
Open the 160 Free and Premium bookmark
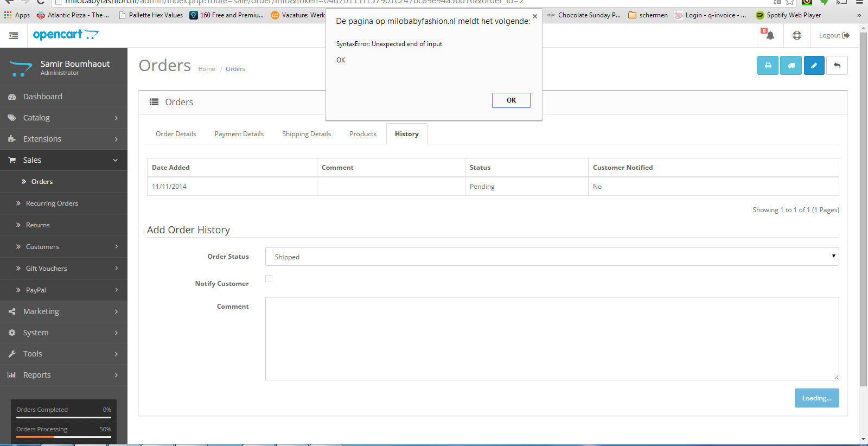(227, 15)
